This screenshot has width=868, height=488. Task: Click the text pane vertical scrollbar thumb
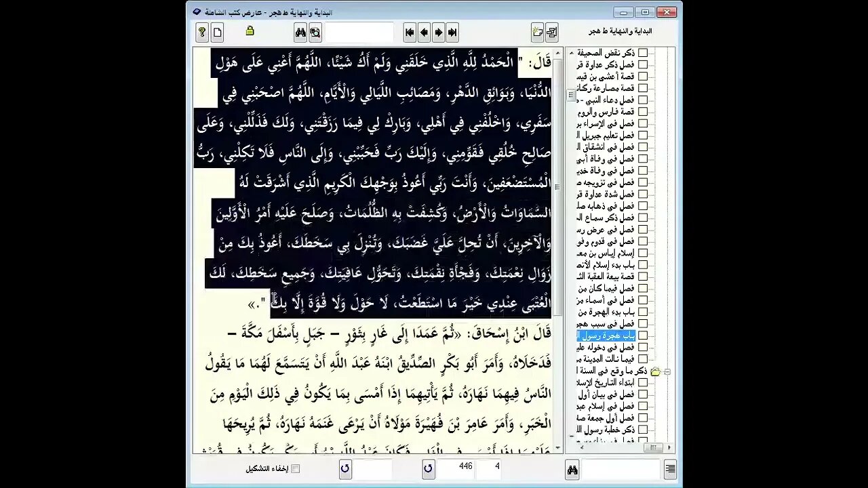[x=558, y=187]
